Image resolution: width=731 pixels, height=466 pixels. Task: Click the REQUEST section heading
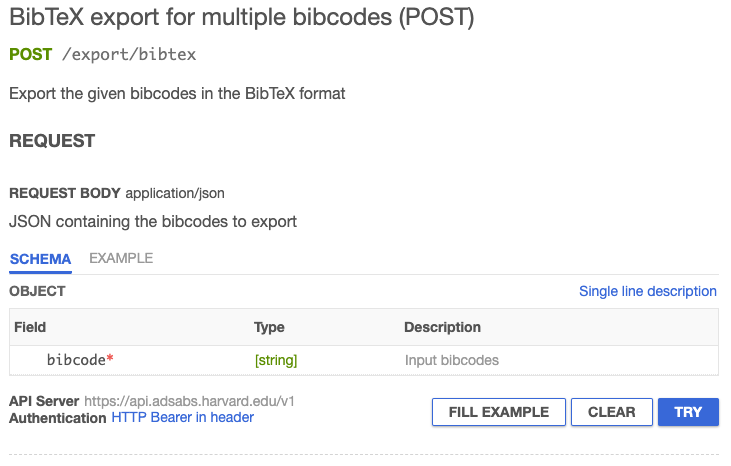coord(52,141)
